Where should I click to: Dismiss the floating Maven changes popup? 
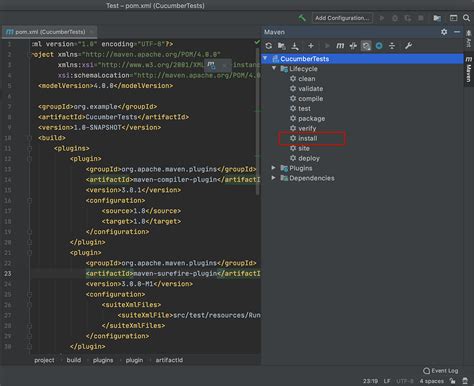click(225, 66)
